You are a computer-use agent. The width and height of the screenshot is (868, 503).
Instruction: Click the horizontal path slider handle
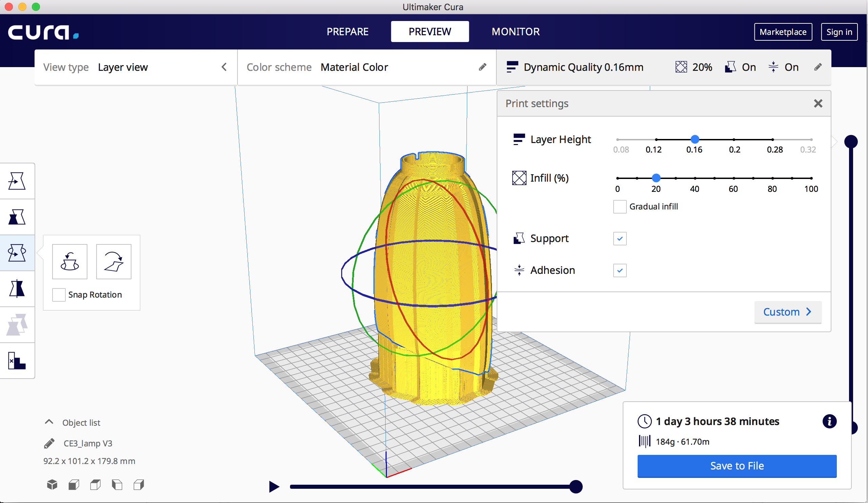(576, 487)
